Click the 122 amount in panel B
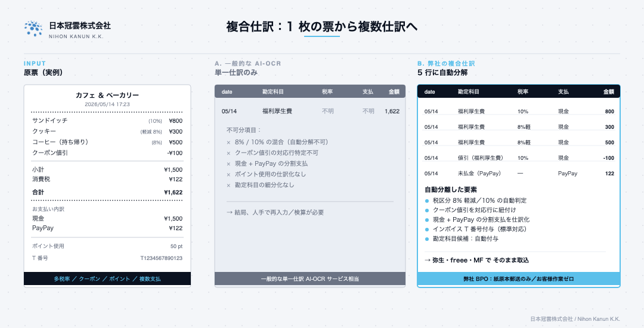 coord(610,174)
